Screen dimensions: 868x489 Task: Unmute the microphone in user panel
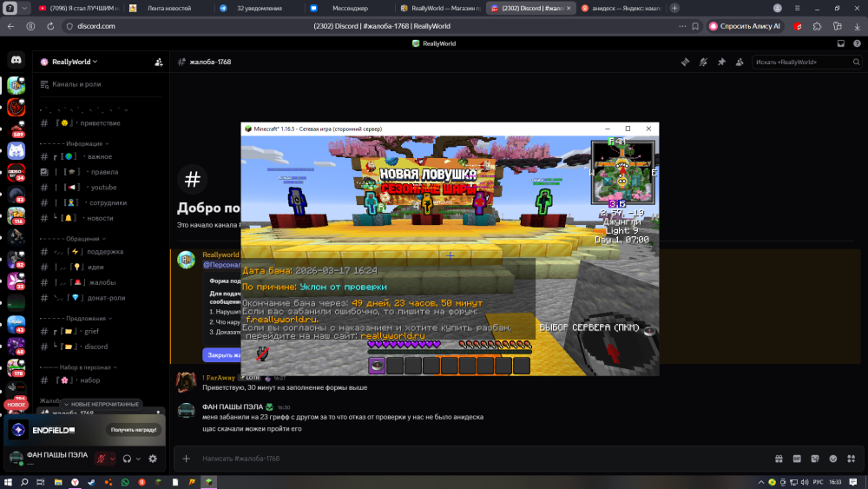tap(101, 459)
